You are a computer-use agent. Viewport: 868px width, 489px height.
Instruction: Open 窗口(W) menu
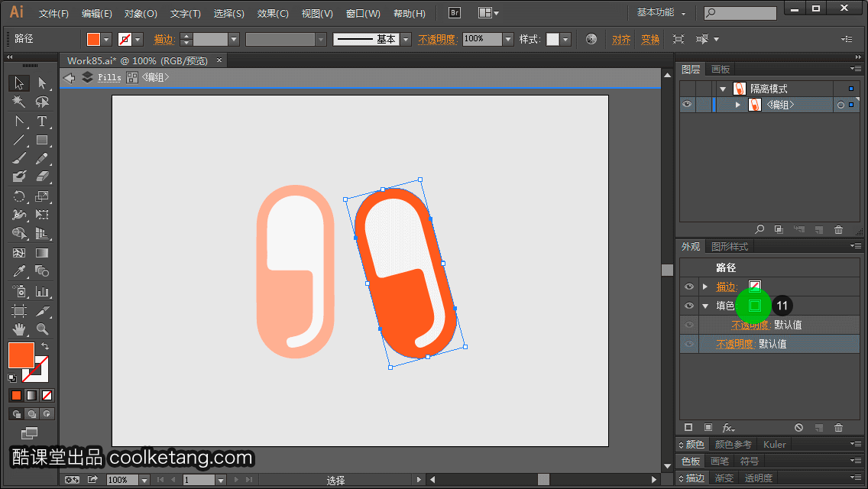tap(363, 13)
